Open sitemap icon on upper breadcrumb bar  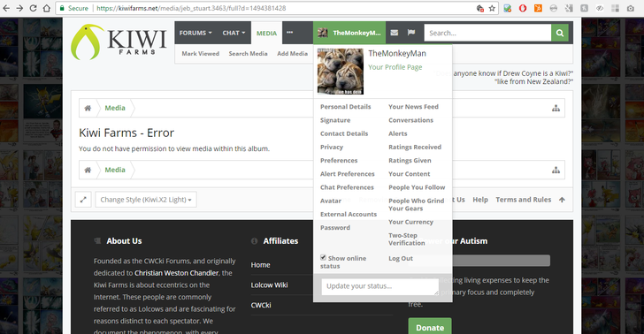coord(556,109)
